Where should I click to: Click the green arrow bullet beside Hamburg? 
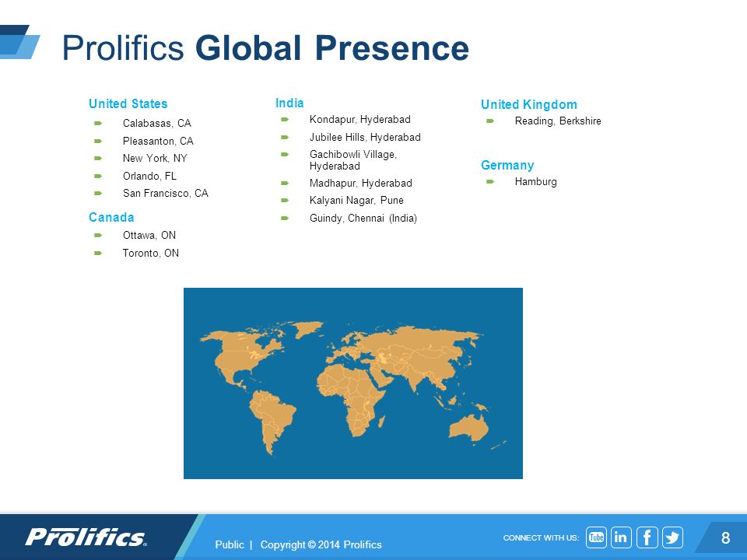coord(490,181)
